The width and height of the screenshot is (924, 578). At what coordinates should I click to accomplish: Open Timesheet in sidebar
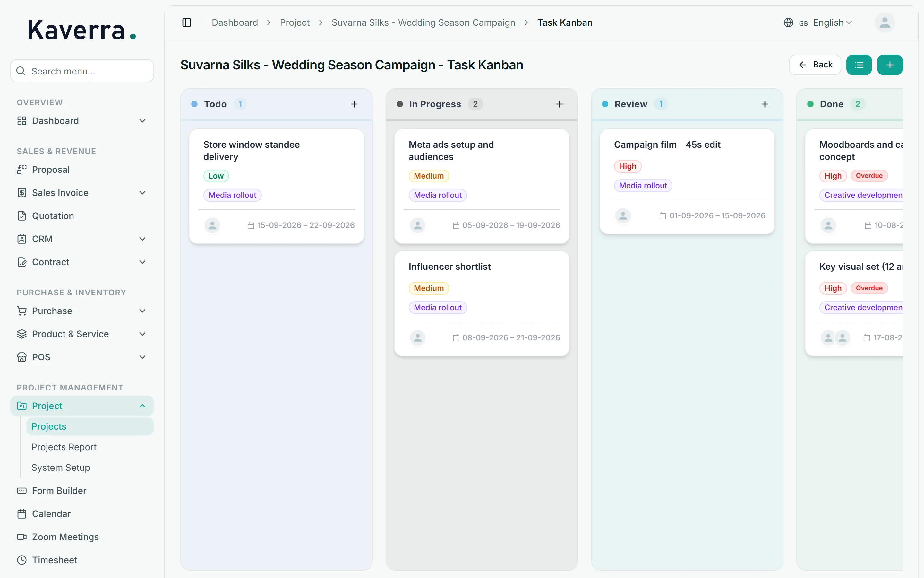click(82, 560)
